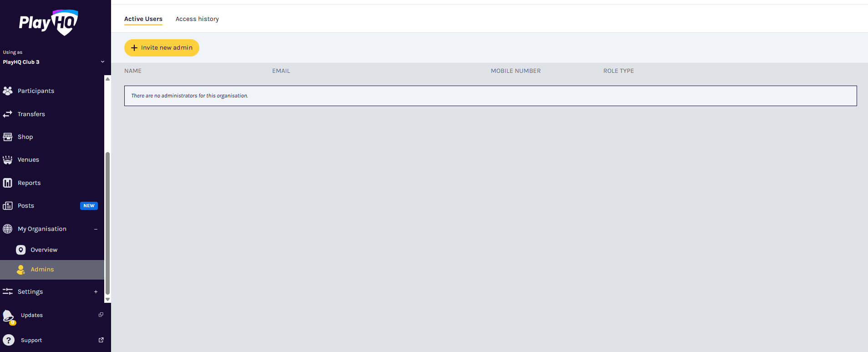Open Reports via the chart icon
Screen dimensions: 868x352
8,183
